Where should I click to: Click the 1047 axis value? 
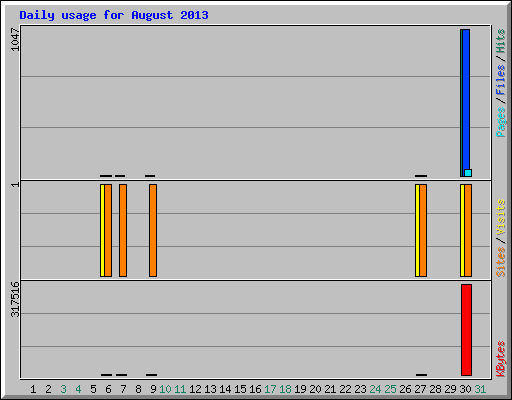[x=15, y=39]
